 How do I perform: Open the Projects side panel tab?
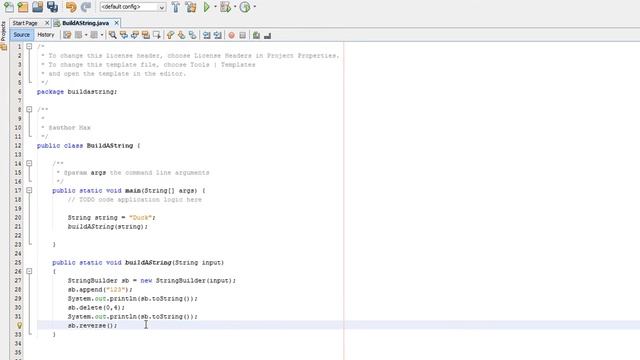pos(3,31)
